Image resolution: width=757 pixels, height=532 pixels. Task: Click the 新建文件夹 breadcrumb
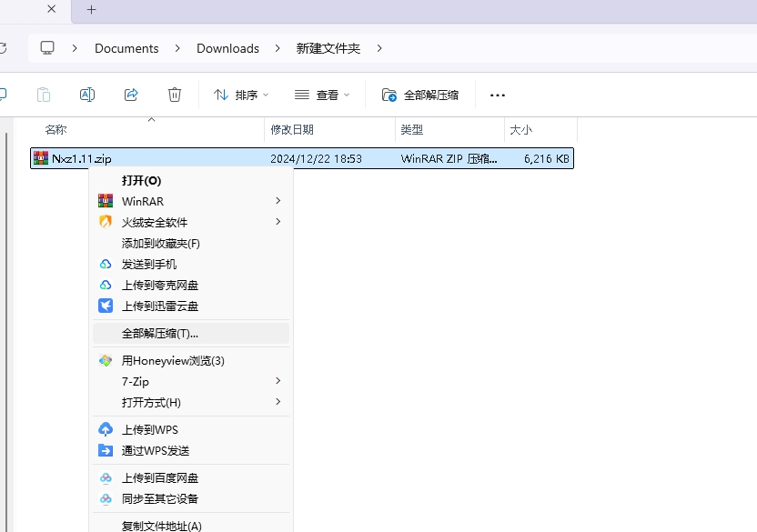(328, 48)
